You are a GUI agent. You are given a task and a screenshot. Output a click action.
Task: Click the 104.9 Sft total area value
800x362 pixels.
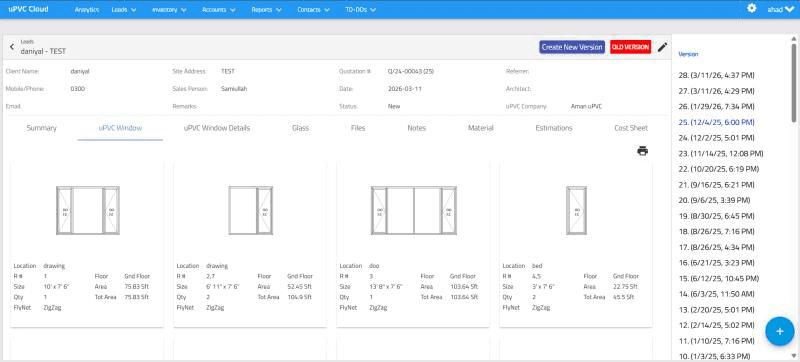pos(299,297)
